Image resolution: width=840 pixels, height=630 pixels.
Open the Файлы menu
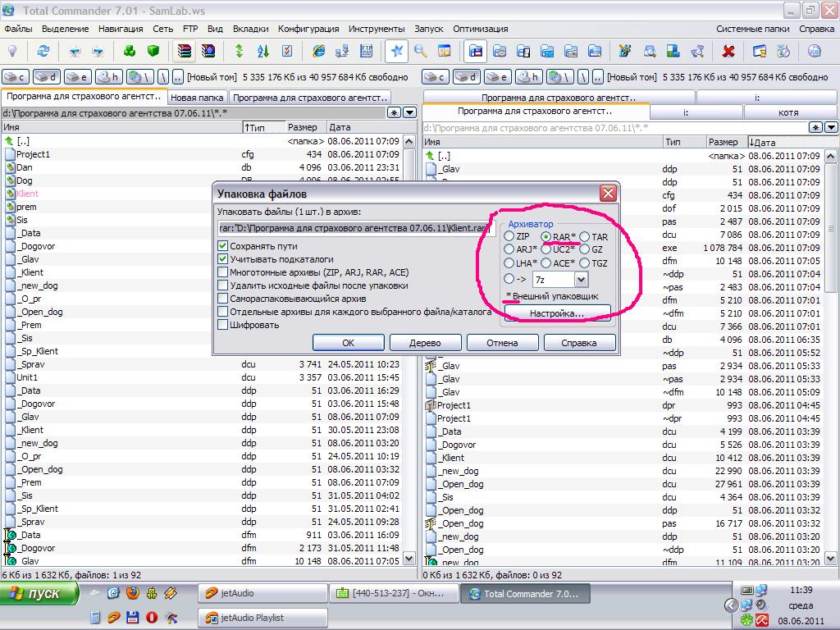tap(18, 29)
